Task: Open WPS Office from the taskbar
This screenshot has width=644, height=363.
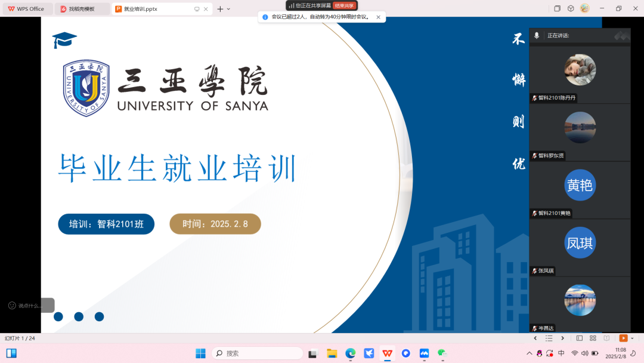Action: 386,353
